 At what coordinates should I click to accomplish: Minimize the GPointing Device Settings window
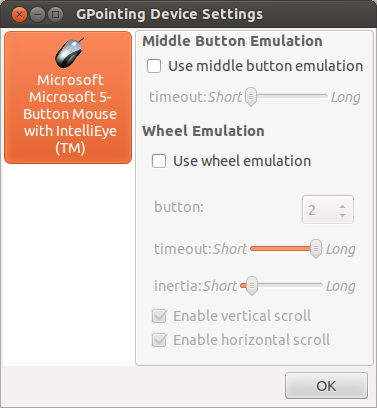click(37, 14)
